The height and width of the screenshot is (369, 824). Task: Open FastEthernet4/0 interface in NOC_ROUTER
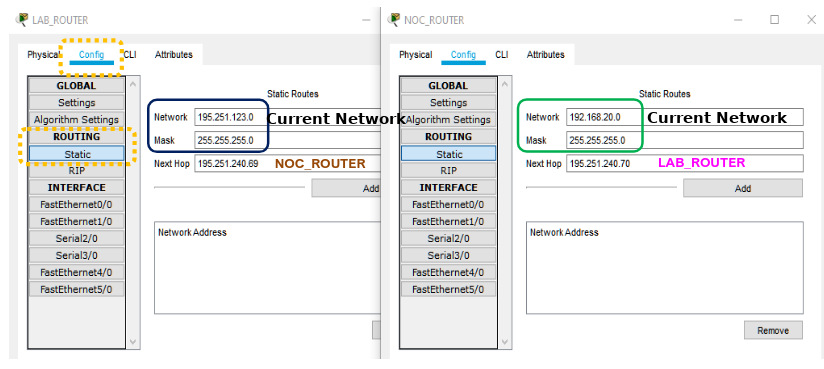point(448,272)
